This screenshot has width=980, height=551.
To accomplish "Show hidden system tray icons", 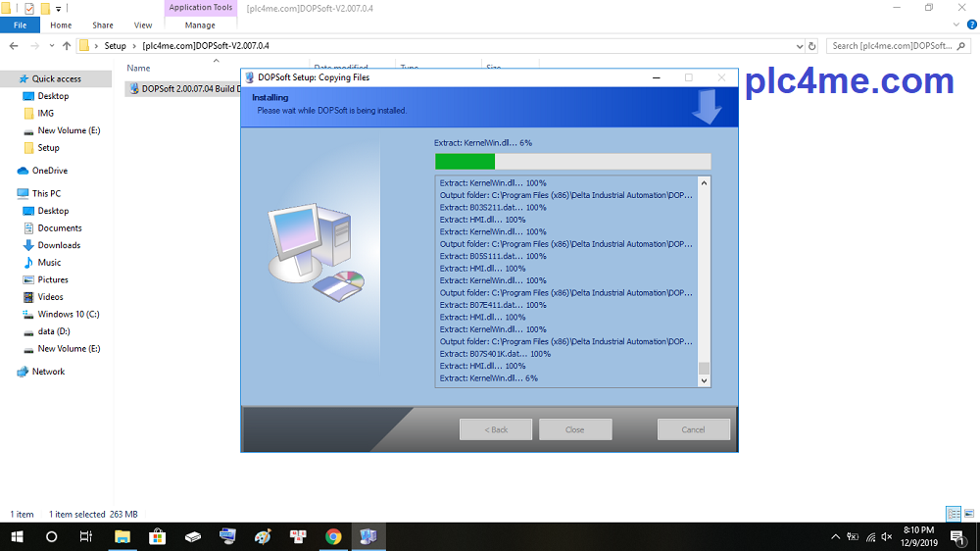I will (835, 536).
